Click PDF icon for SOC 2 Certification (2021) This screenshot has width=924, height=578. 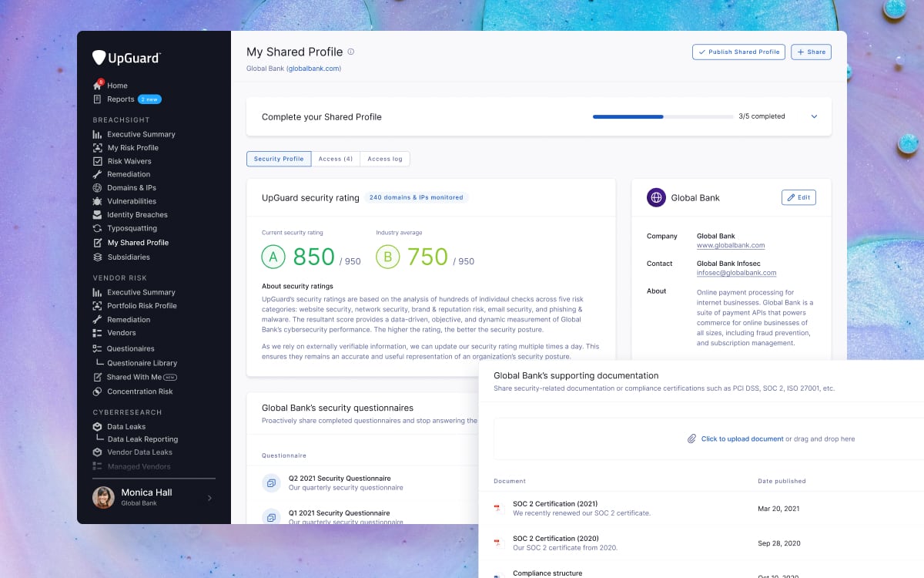(x=498, y=508)
